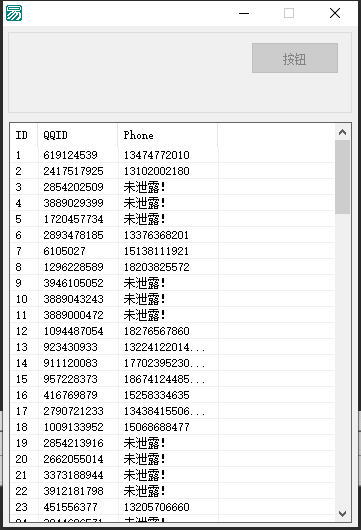This screenshot has height=530, width=361.
Task: Click 未泄露! in row with QQID 3946105052
Action: (x=144, y=283)
